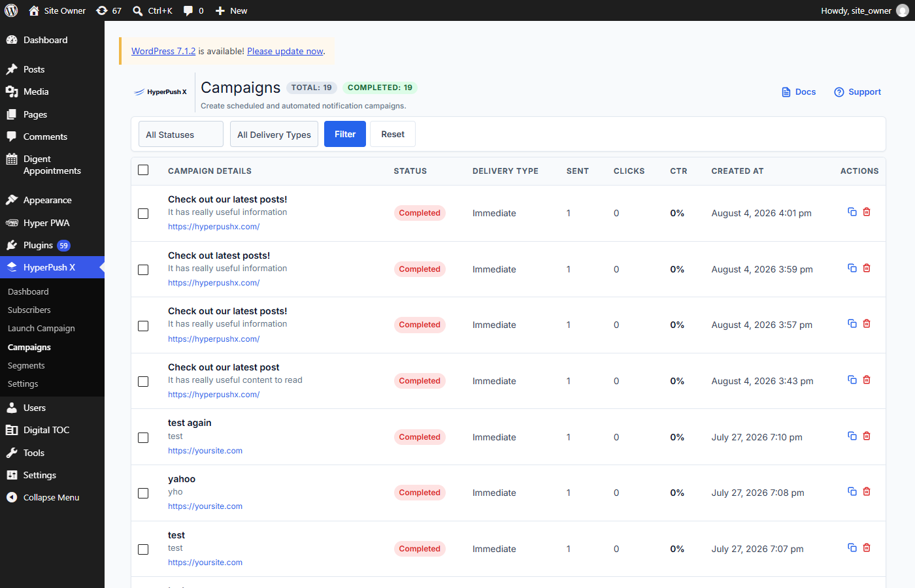
Task: Open the WordPress 7.1.2 link
Action: pyautogui.click(x=163, y=51)
